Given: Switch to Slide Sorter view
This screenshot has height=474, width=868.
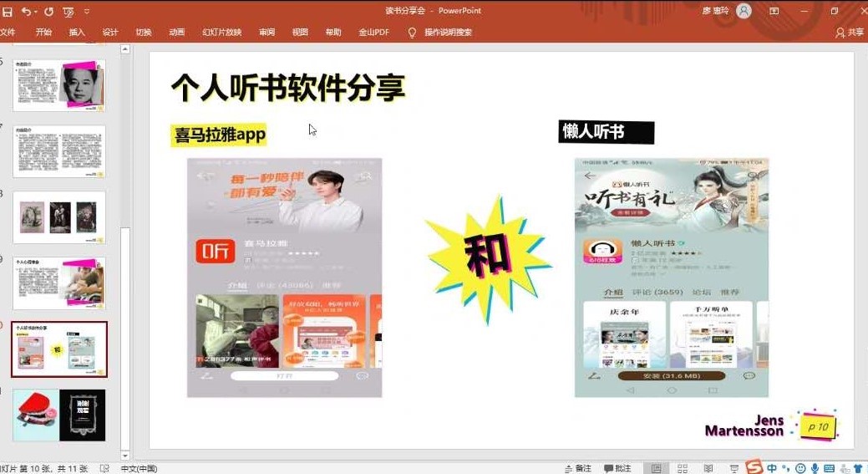Looking at the screenshot, I should click(683, 468).
